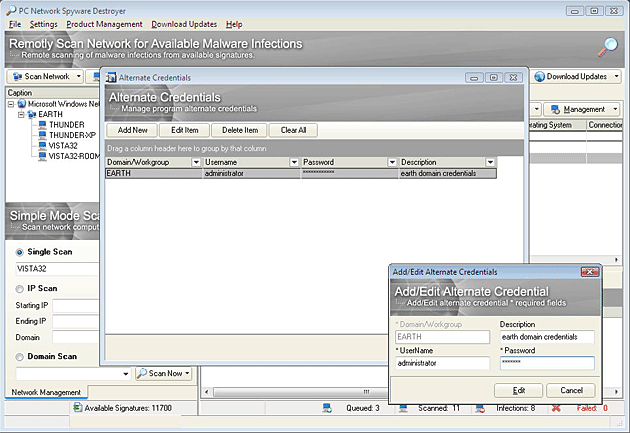Viewport: 630px width, 433px height.
Task: Select the IP Scan radio button
Action: pos(19,288)
